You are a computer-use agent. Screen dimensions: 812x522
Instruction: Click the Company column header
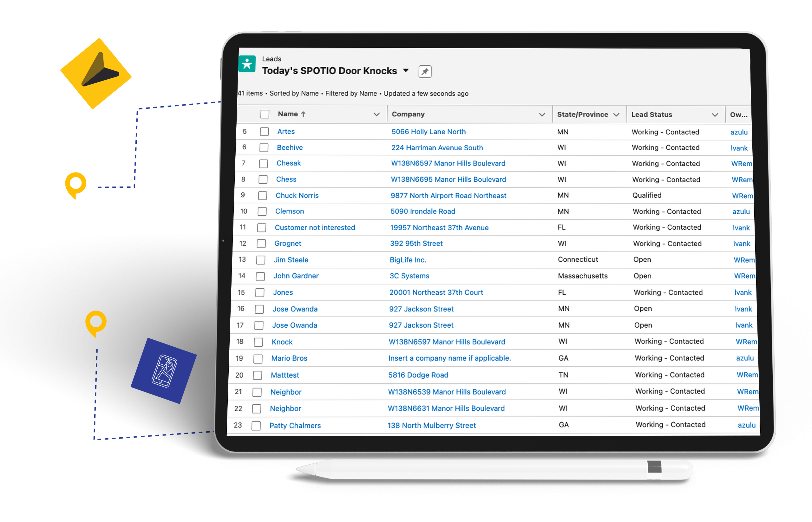tap(408, 114)
